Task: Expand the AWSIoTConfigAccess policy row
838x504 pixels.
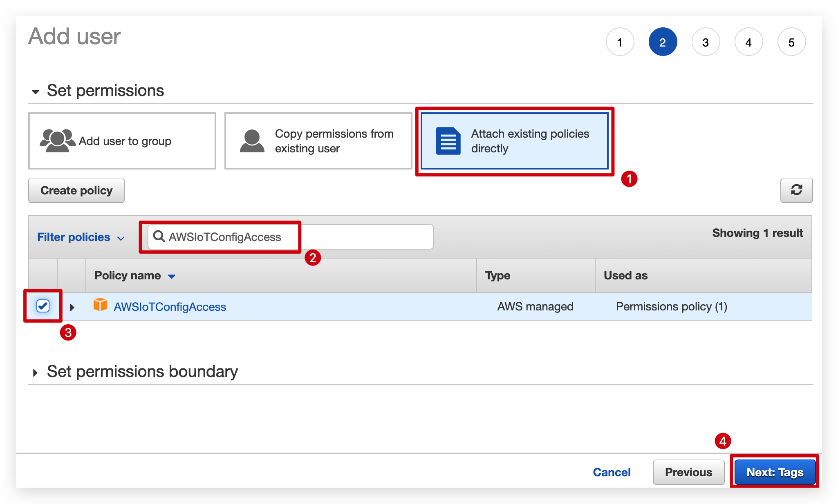Action: point(72,307)
